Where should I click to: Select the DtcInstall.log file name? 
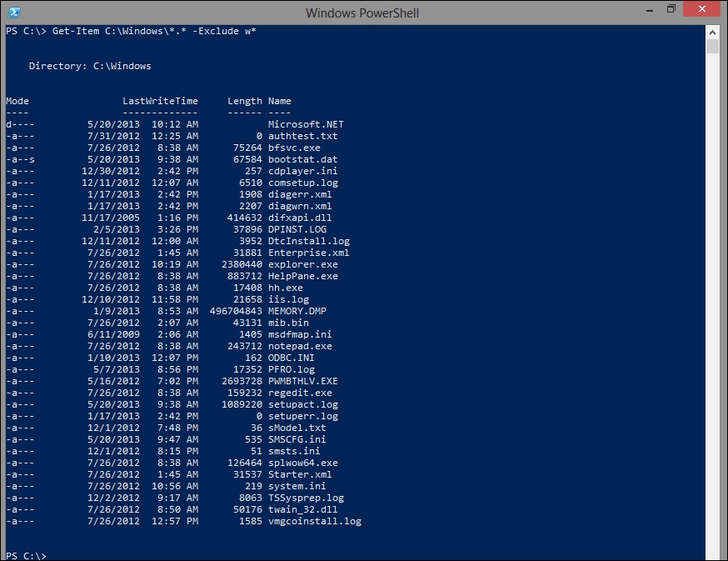[309, 241]
